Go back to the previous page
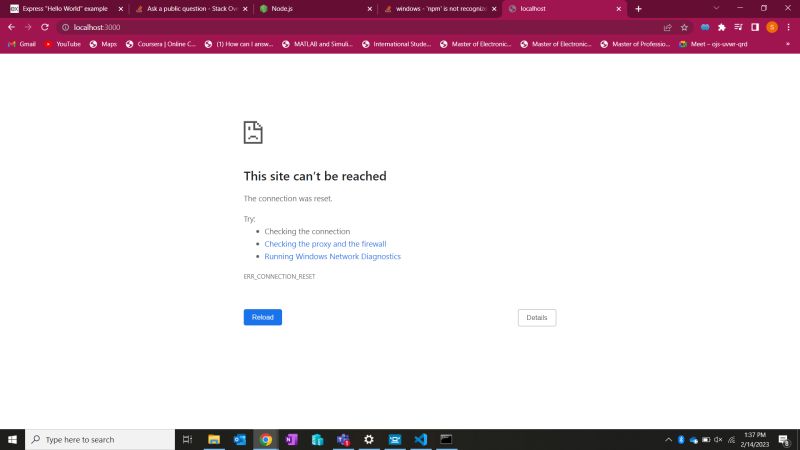Image resolution: width=800 pixels, height=450 pixels. click(x=11, y=27)
